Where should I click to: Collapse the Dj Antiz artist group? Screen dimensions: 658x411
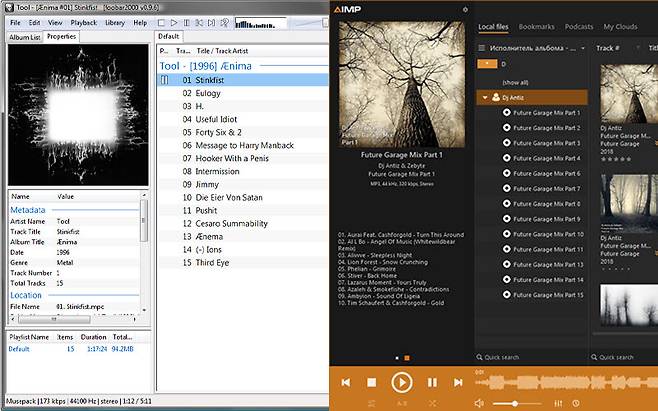486,98
